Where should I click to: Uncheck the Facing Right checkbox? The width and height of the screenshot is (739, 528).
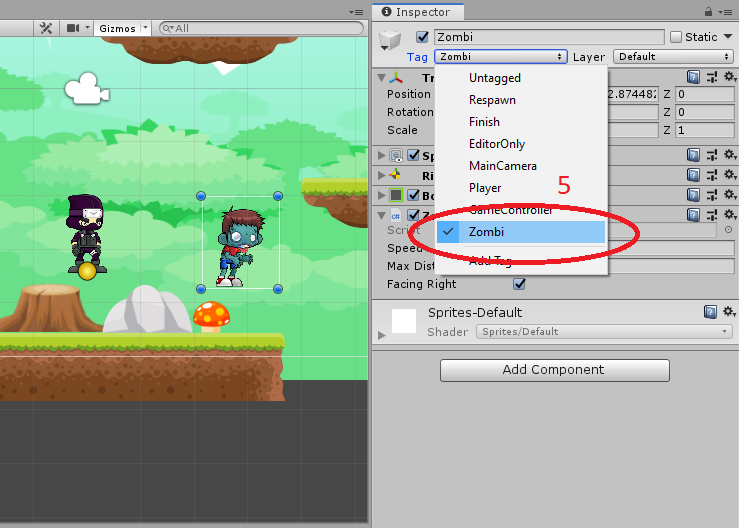click(x=519, y=284)
